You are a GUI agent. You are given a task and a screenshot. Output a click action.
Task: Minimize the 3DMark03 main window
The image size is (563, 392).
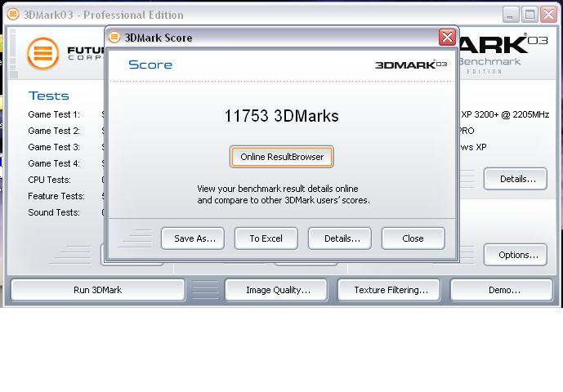[x=511, y=15]
